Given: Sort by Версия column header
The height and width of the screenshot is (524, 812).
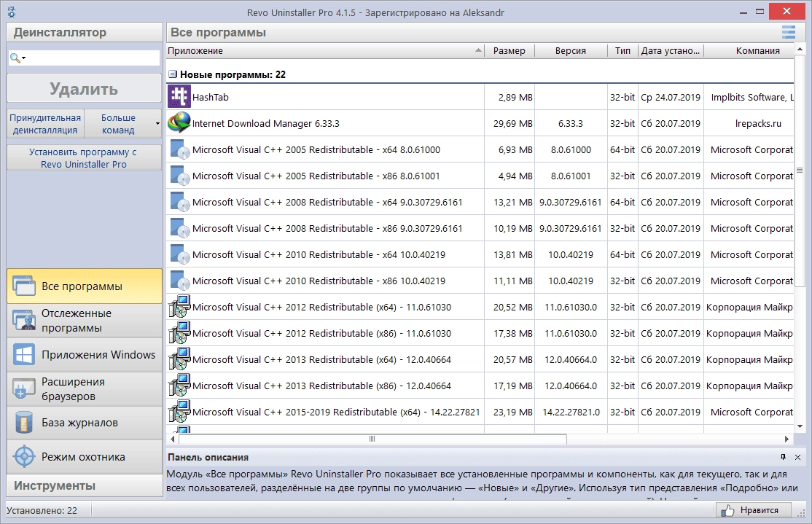Looking at the screenshot, I should point(570,51).
